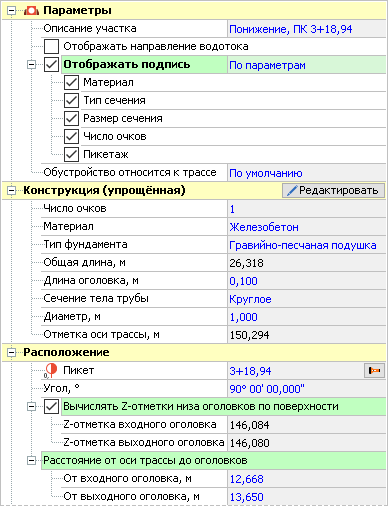Edit the Угол value 90° 00' 00,000"
Image resolution: width=388 pixels, height=506 pixels.
(x=306, y=389)
